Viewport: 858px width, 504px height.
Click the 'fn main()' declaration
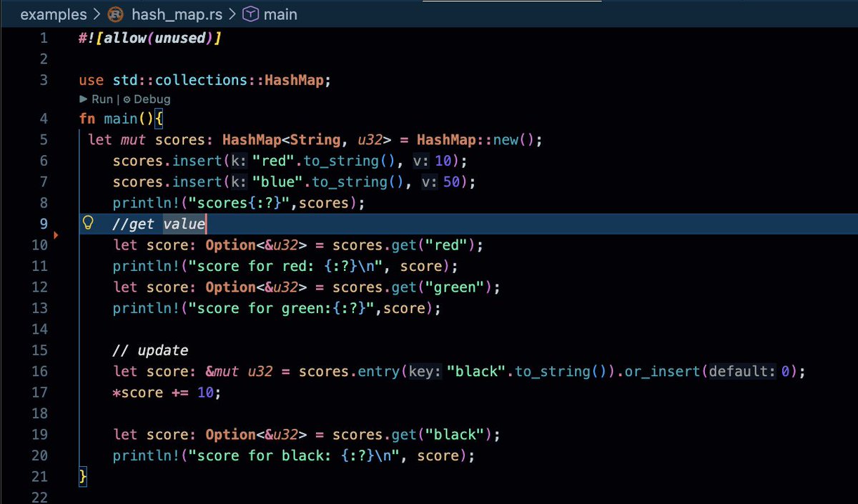117,119
